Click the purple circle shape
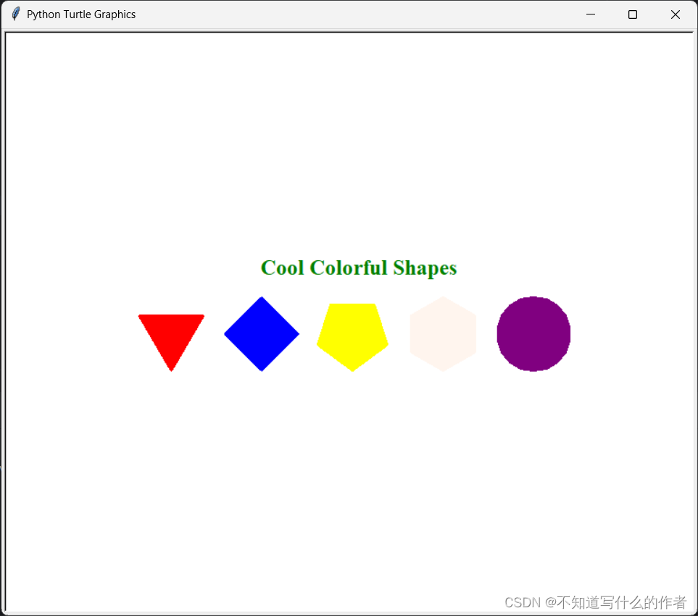The width and height of the screenshot is (698, 616). tap(533, 334)
